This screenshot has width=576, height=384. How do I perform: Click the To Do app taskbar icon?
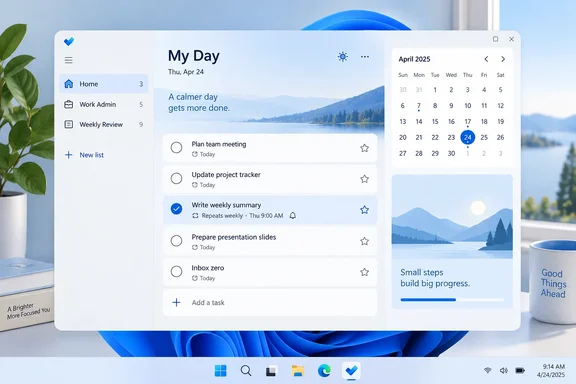[351, 370]
